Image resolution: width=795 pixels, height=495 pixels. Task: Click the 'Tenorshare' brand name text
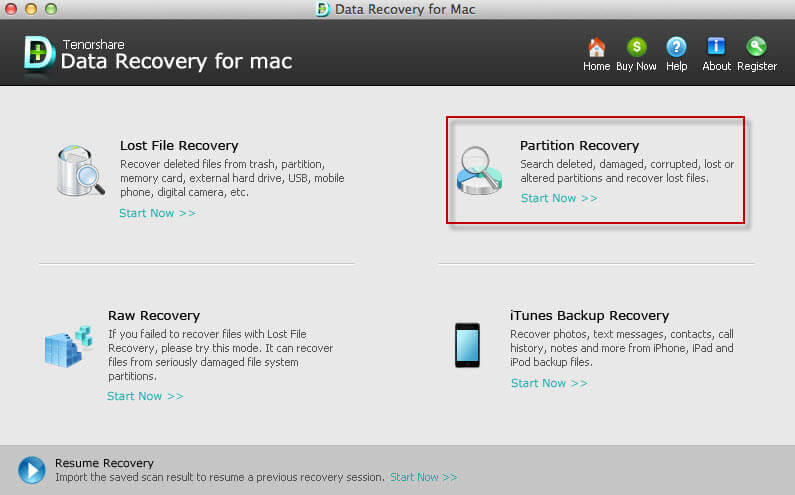[x=94, y=45]
